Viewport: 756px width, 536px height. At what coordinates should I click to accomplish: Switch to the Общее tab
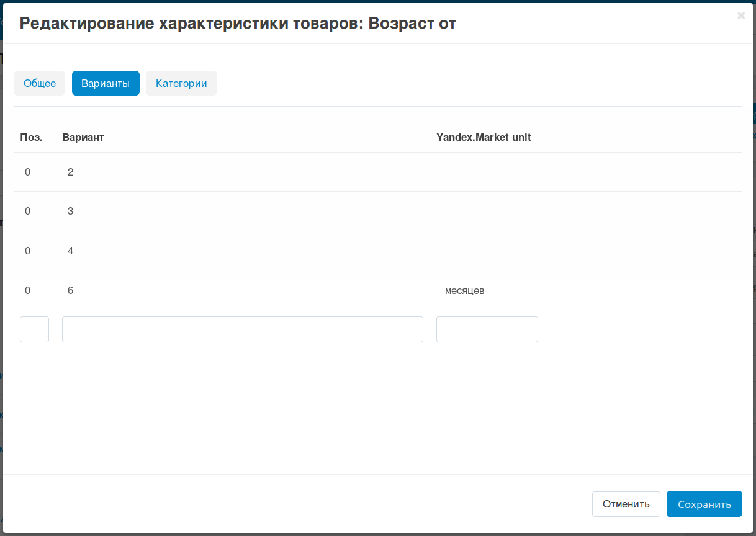tap(40, 83)
